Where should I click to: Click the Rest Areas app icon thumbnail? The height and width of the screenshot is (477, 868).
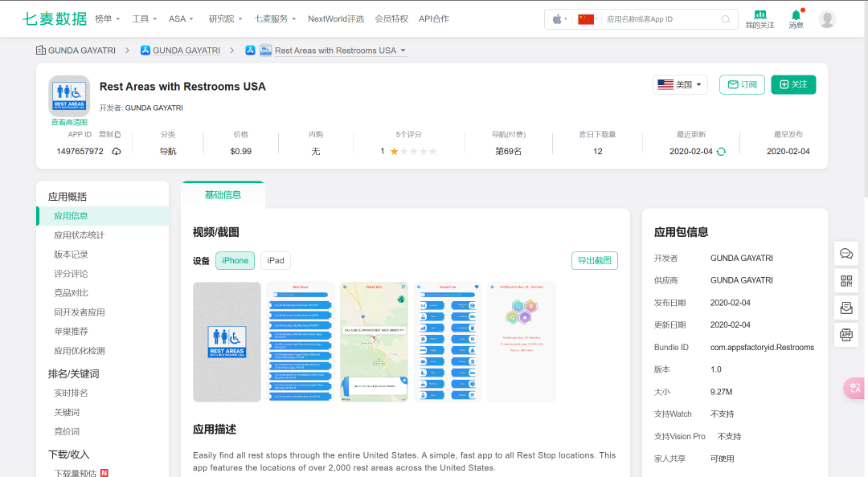[69, 96]
